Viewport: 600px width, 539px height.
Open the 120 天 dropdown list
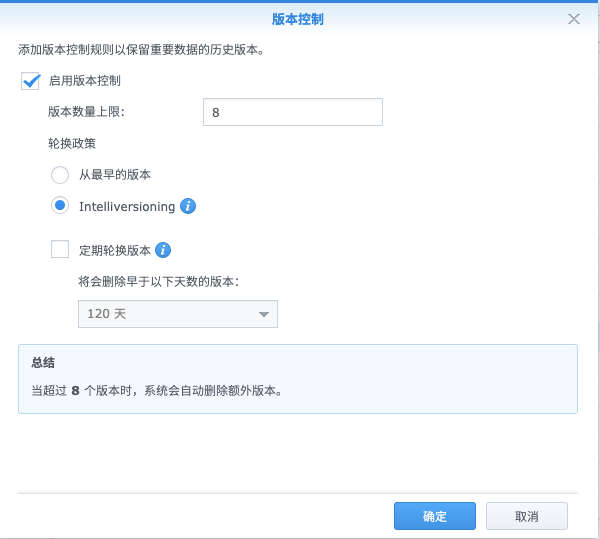coord(165,314)
